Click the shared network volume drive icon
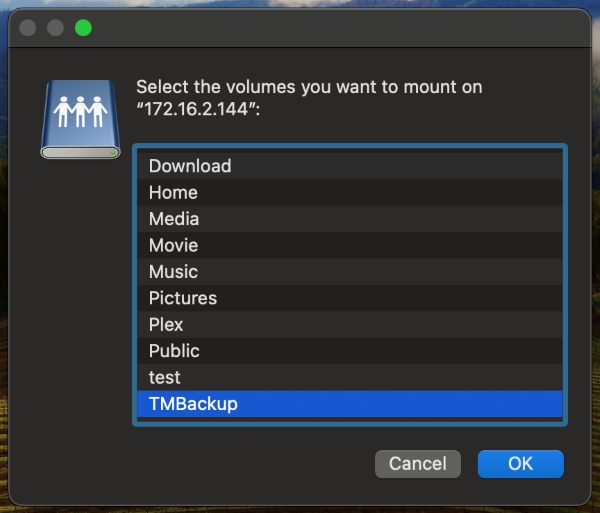Screen dimensions: 600x513 80,119
